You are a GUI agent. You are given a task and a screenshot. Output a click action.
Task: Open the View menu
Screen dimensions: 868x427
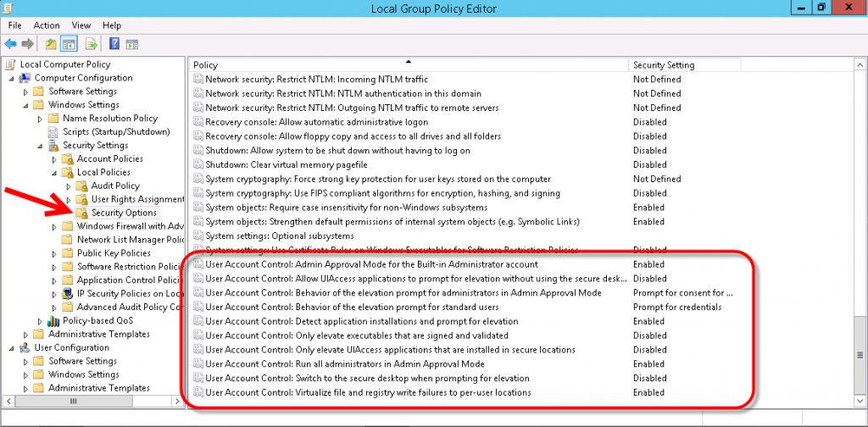coord(81,25)
